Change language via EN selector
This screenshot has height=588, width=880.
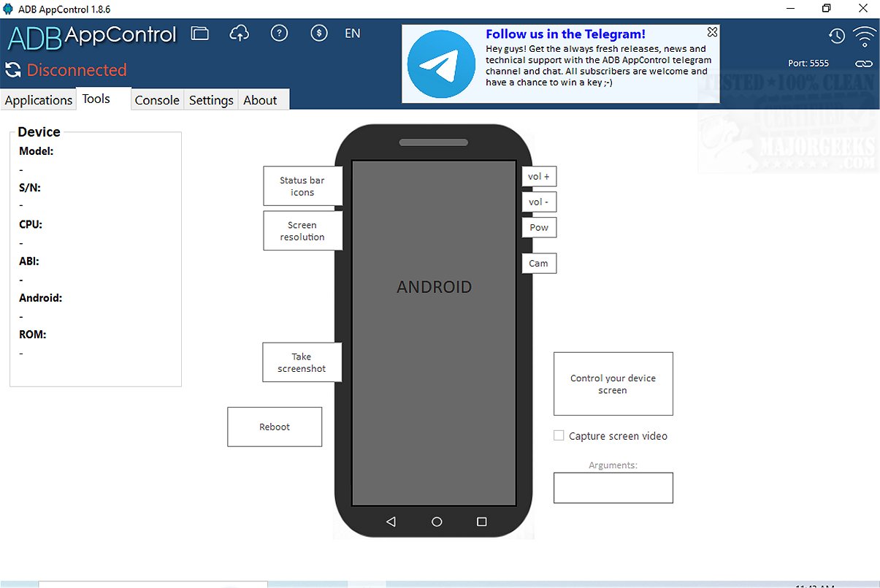click(x=353, y=34)
